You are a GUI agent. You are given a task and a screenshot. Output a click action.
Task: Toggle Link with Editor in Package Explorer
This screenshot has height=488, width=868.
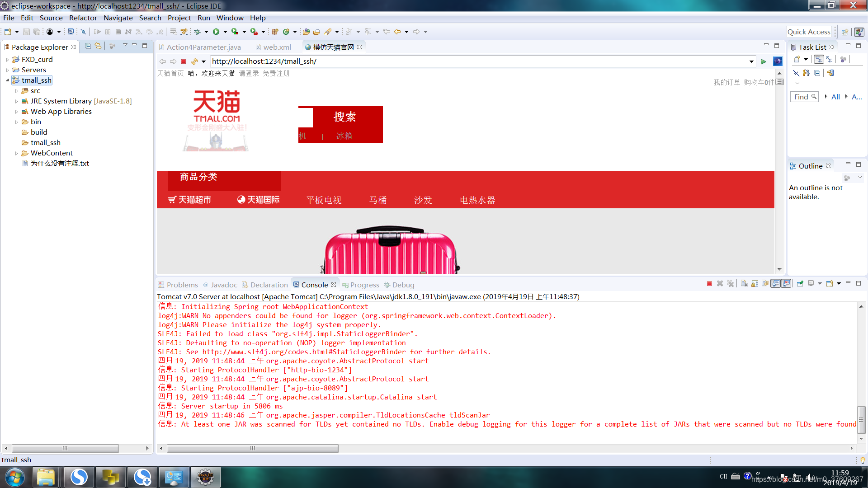tap(98, 46)
